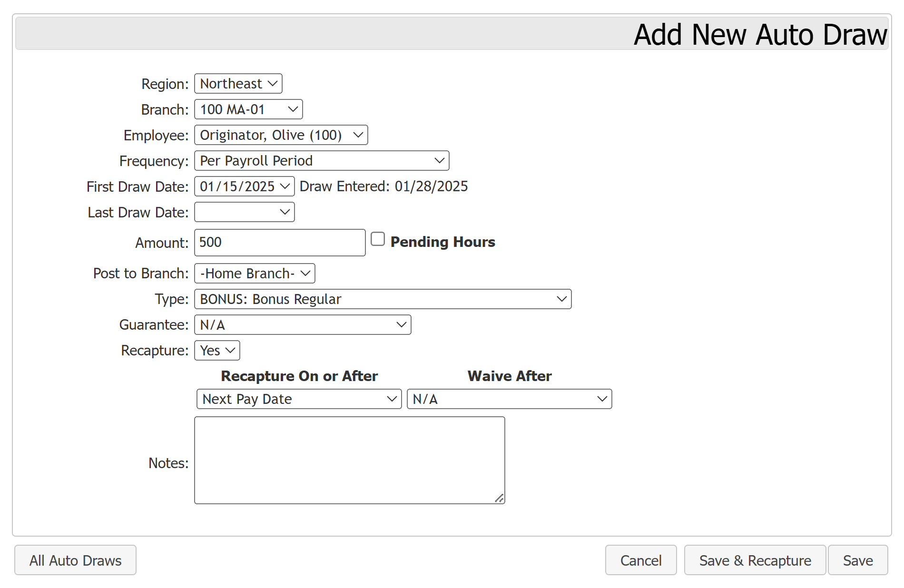Click the Post to Branch: label

click(141, 274)
